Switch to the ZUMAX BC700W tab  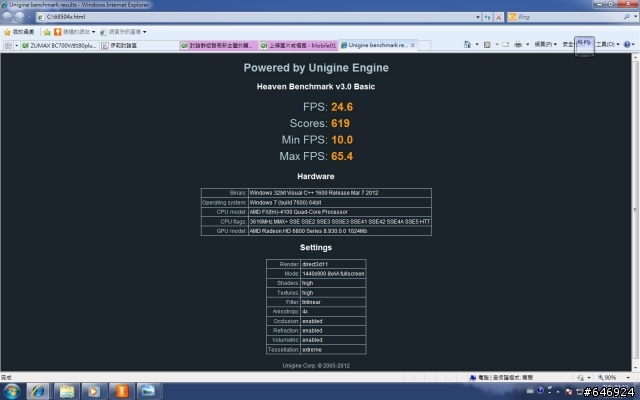coord(60,45)
